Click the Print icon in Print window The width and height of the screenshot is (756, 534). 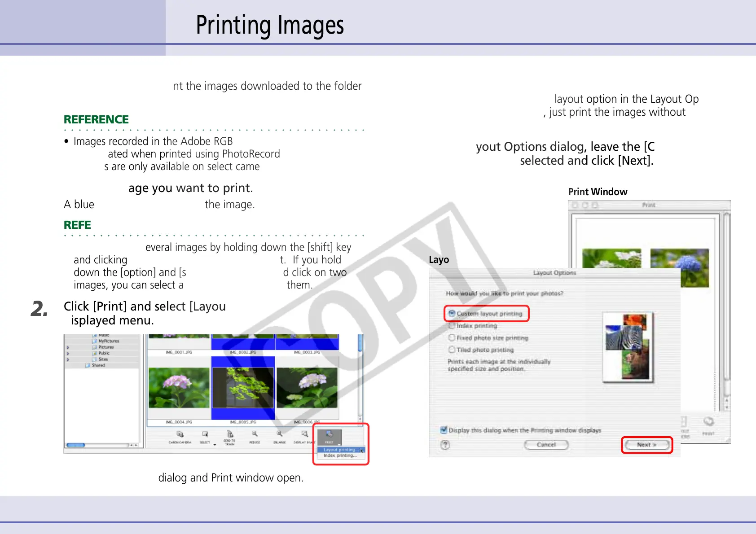pyautogui.click(x=708, y=421)
